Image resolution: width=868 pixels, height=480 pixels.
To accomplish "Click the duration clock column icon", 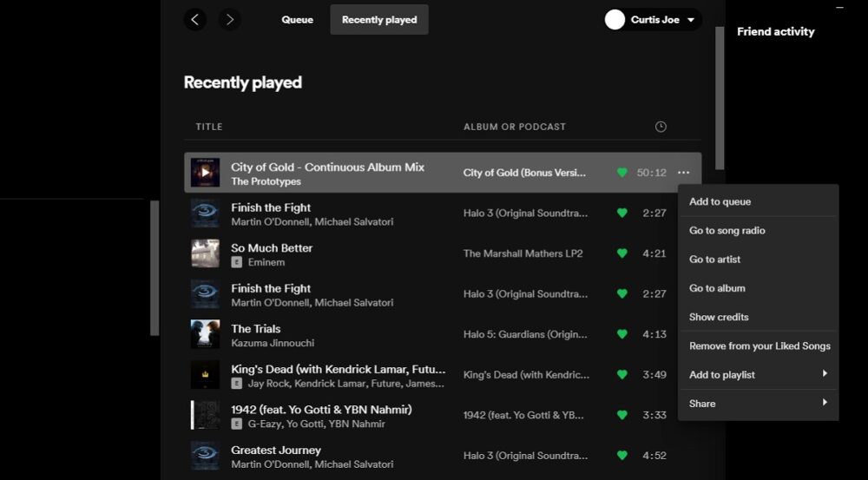I will (661, 127).
